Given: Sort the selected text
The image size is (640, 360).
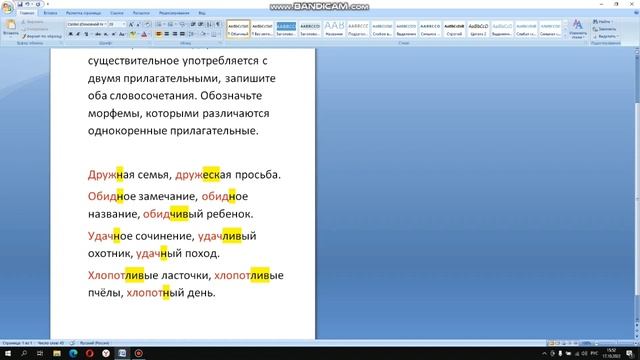Looking at the screenshot, I should pyautogui.click(x=209, y=24).
